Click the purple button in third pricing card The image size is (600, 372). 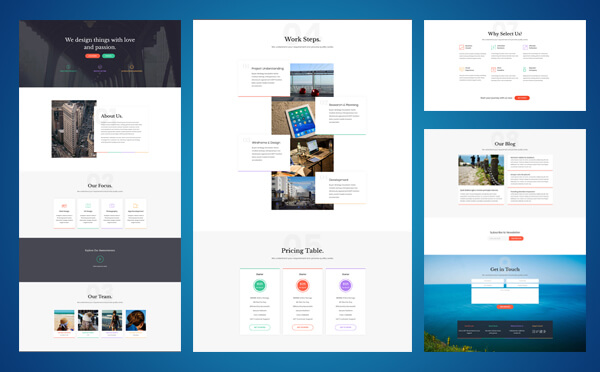pos(346,327)
